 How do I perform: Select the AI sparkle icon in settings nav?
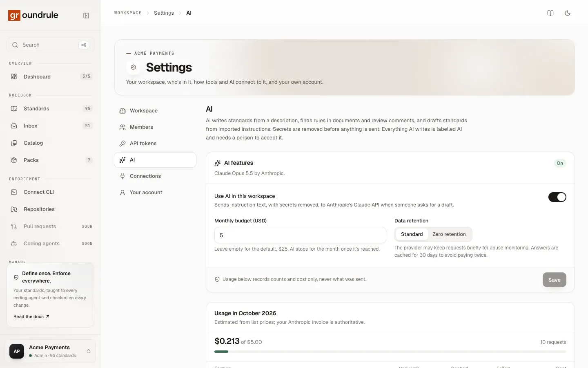pos(122,159)
